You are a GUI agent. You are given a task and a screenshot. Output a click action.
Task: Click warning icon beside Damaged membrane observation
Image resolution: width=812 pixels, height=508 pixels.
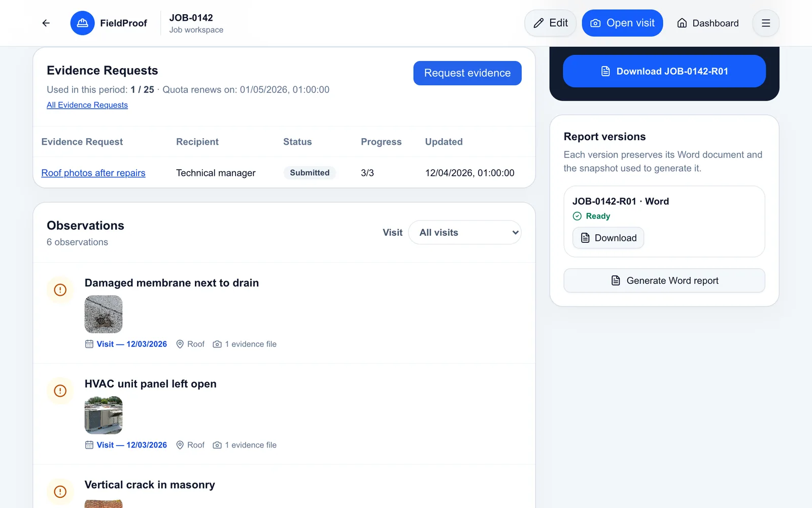point(60,290)
